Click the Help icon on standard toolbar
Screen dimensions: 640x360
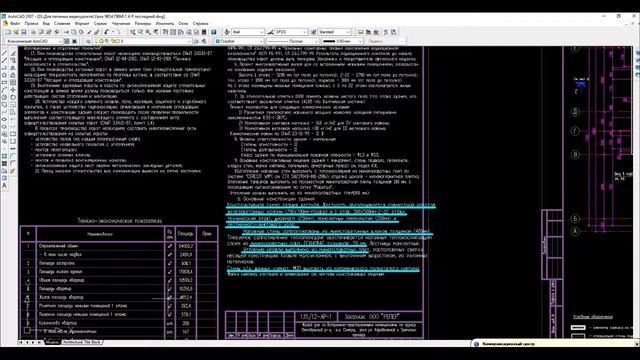point(213,32)
